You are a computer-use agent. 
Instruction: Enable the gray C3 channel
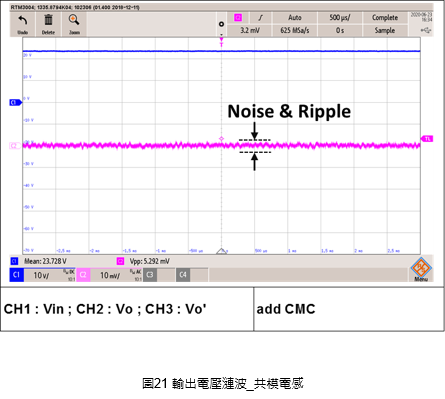coord(150,275)
